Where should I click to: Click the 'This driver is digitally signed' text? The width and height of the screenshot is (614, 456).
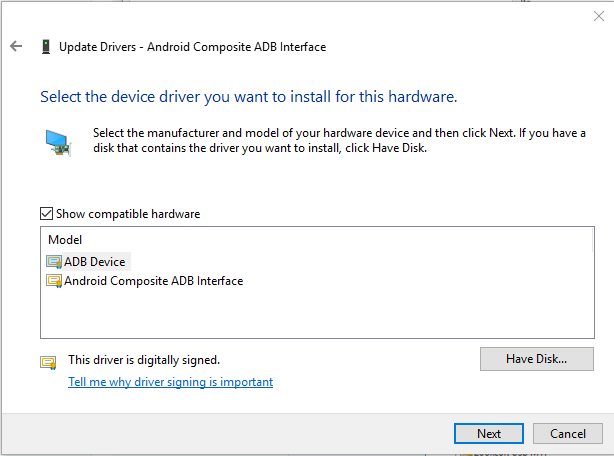[x=144, y=359]
